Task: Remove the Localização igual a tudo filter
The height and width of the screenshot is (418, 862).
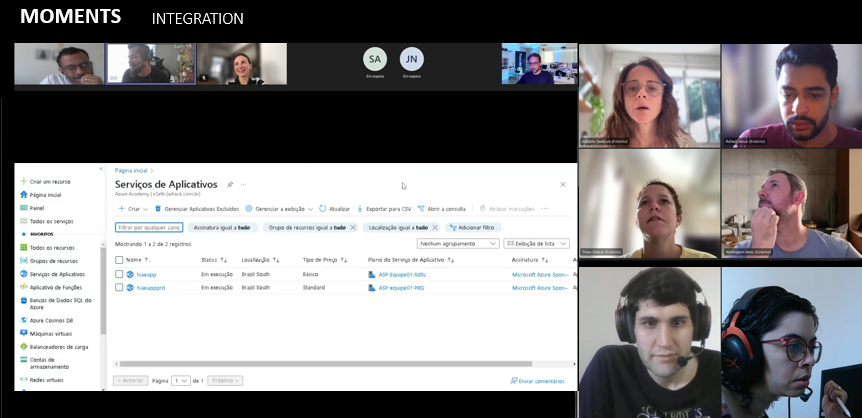Action: tap(435, 227)
